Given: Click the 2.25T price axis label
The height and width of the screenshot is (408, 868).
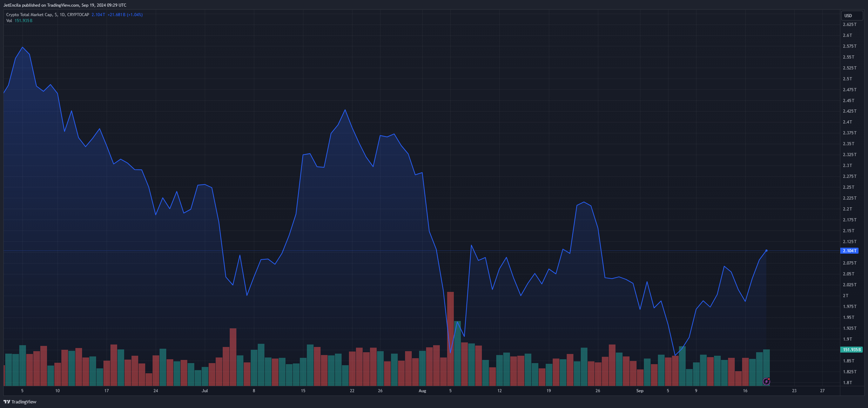Looking at the screenshot, I should tap(849, 187).
